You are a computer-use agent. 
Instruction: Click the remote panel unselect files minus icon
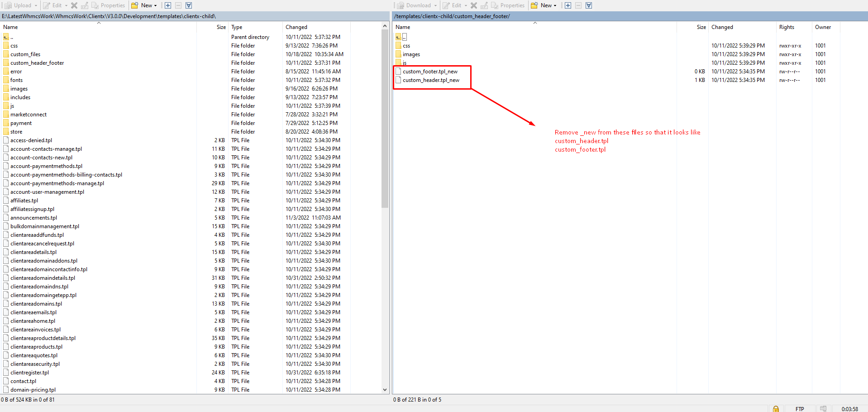click(x=578, y=5)
